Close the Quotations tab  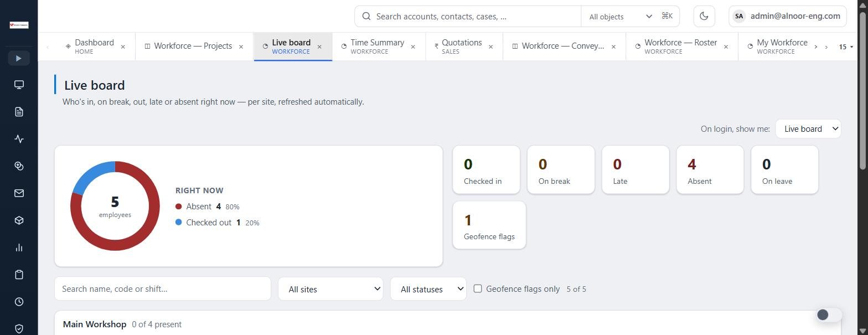point(490,47)
